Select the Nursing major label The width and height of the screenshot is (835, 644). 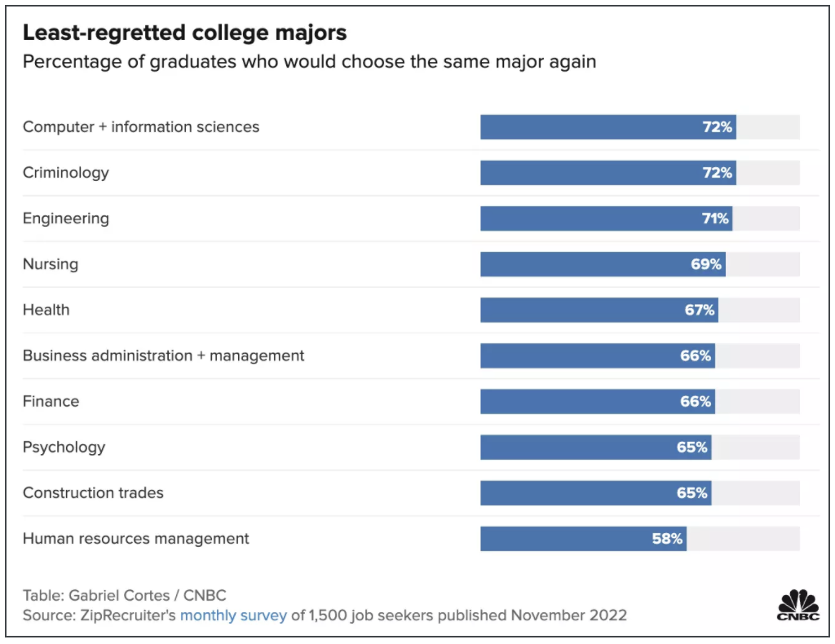[51, 264]
